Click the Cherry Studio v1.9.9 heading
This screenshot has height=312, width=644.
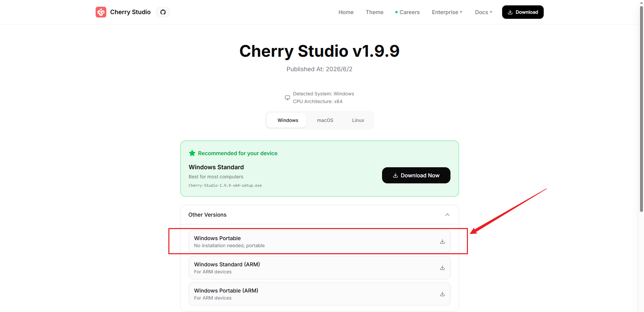319,51
